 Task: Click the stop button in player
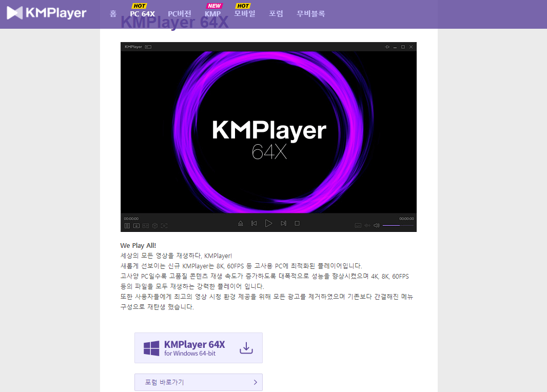(297, 223)
